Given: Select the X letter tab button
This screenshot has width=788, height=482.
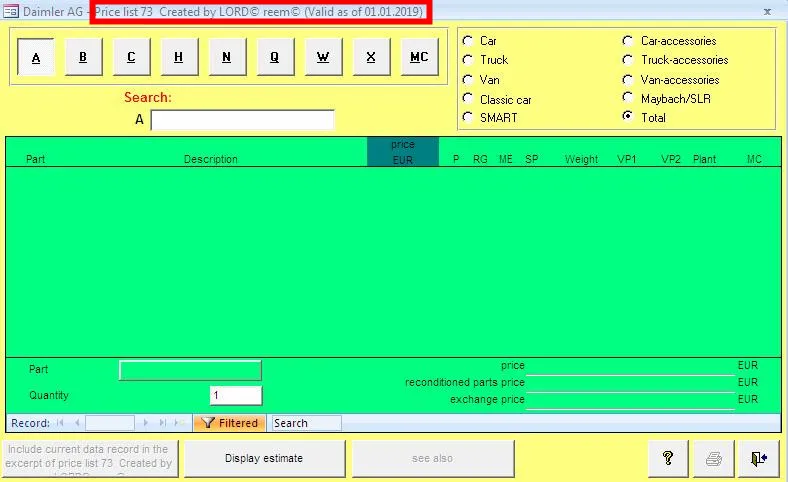Looking at the screenshot, I should tap(371, 57).
